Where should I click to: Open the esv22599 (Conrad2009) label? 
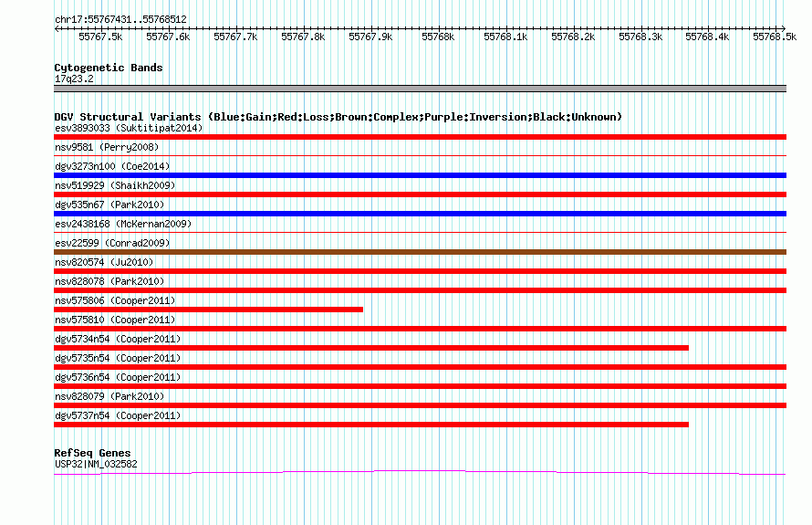coord(112,243)
